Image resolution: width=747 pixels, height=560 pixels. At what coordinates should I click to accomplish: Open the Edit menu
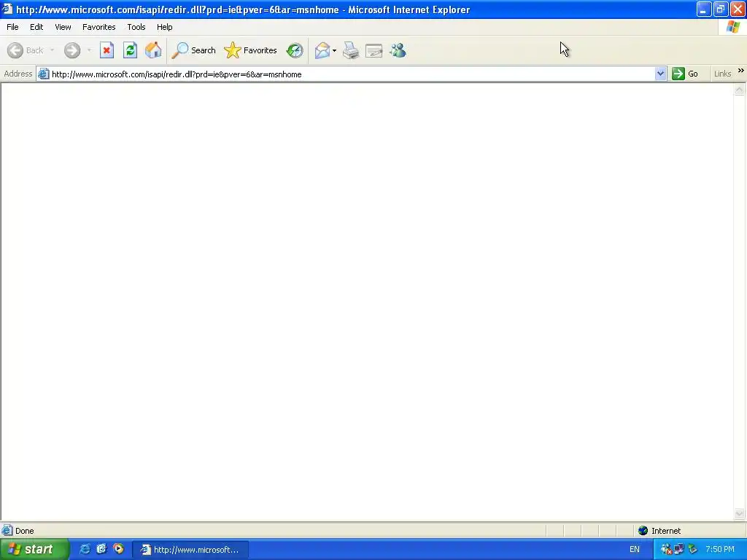coord(36,27)
